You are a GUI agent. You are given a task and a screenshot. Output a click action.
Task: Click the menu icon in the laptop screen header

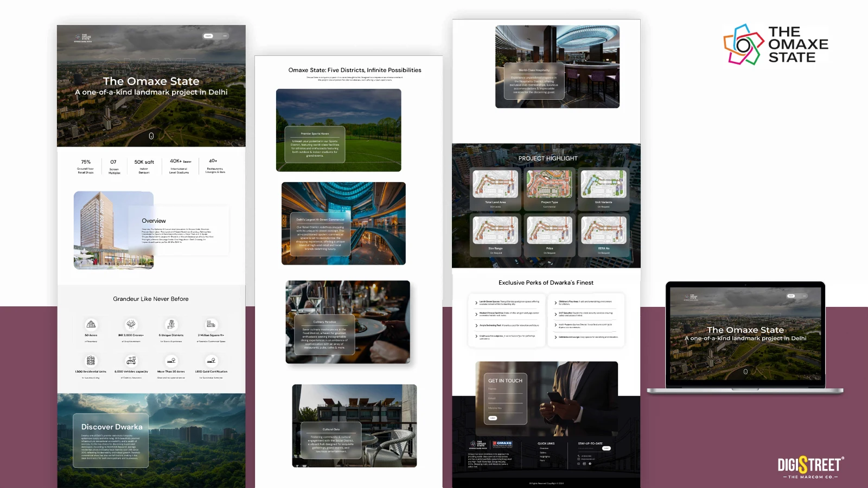click(804, 296)
